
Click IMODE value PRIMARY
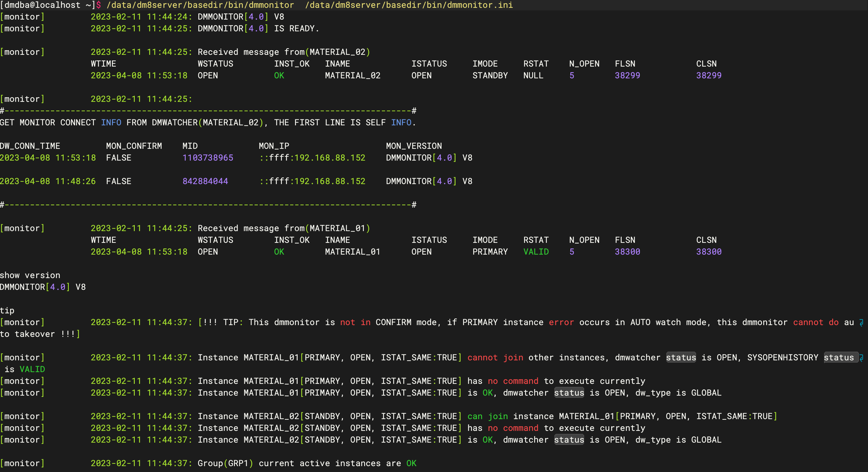click(x=490, y=252)
